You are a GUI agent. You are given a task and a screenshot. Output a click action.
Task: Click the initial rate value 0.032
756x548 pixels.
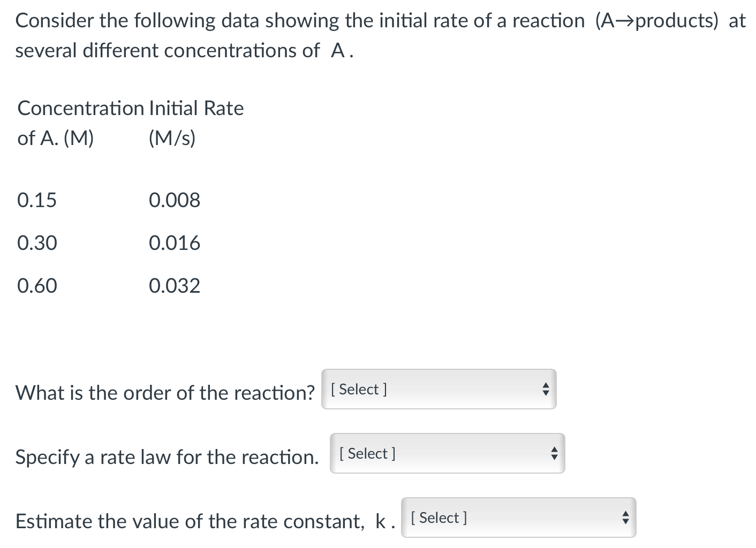click(175, 285)
